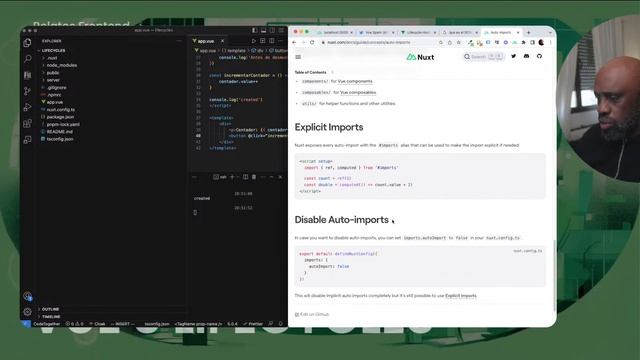Close the app.vue editor tab
The image size is (640, 360).
(x=222, y=41)
